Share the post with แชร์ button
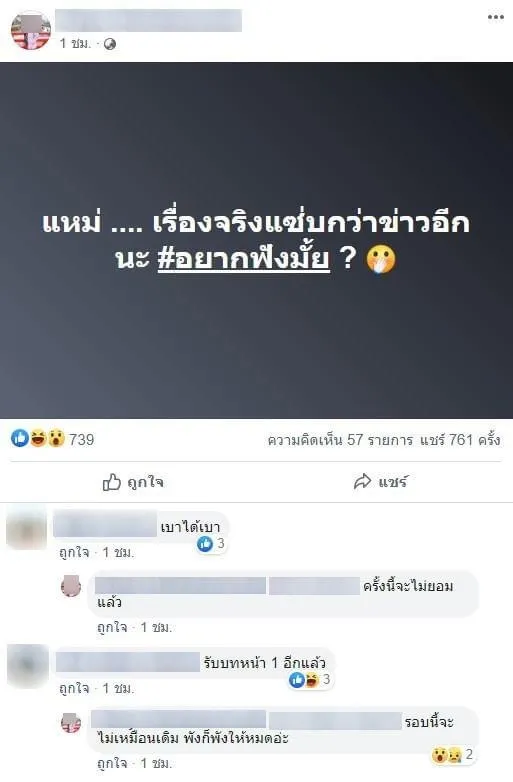Screen dimensions: 513x782 point(380,481)
